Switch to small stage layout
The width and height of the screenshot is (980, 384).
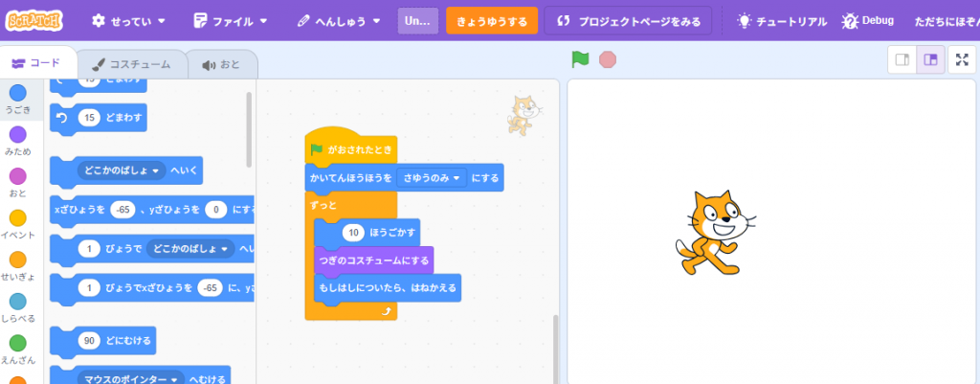[902, 60]
